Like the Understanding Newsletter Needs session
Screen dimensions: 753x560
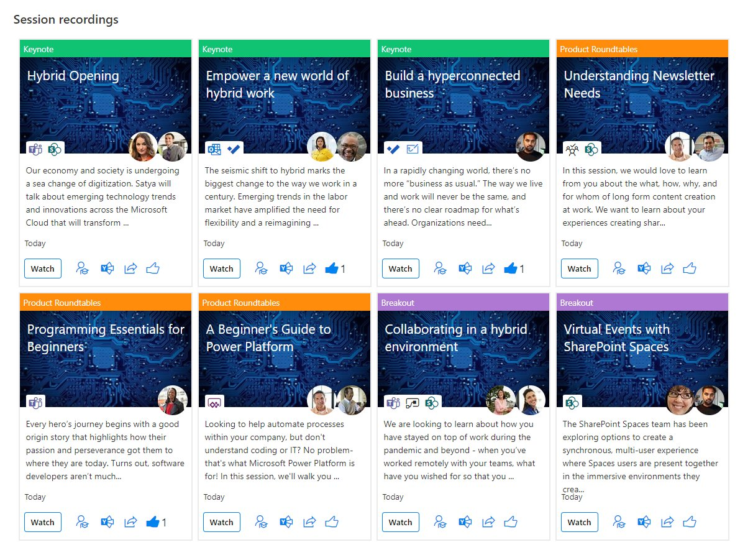tap(690, 269)
